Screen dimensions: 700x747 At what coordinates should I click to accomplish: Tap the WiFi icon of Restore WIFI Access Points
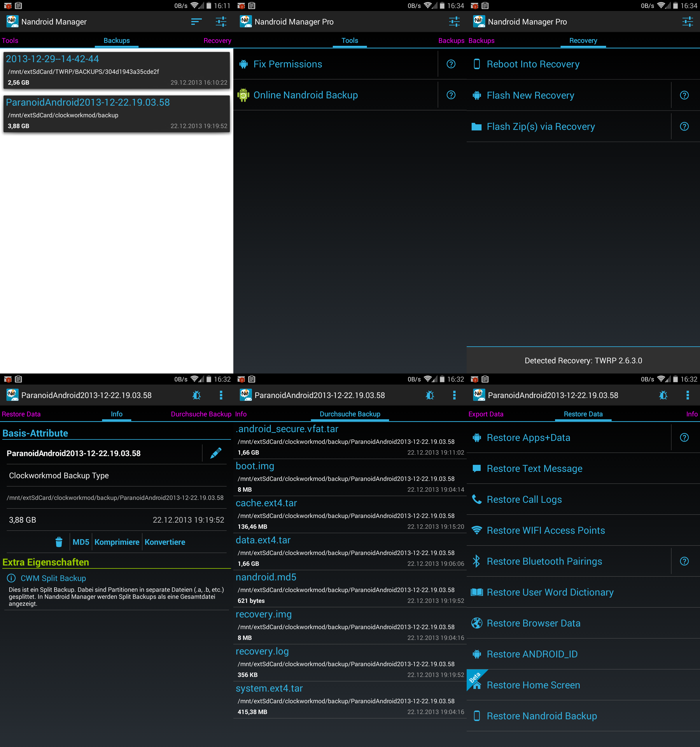pos(477,530)
